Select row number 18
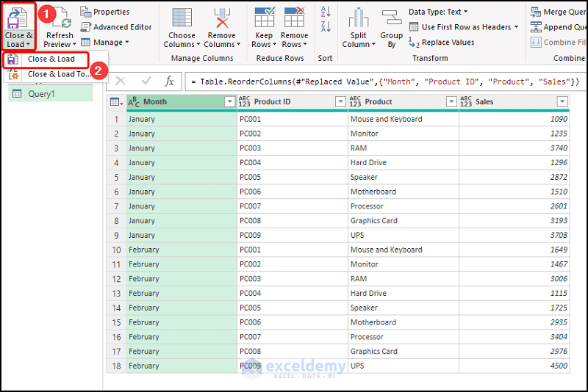 pos(116,366)
